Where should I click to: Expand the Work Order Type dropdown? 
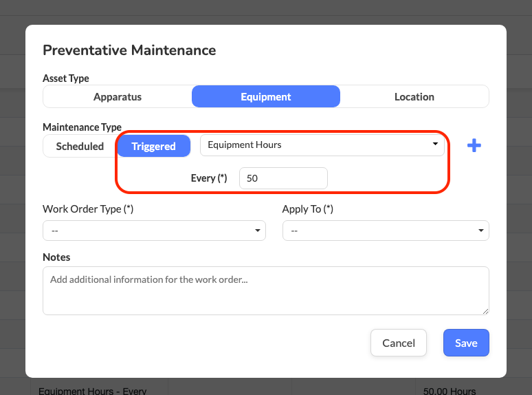tap(154, 231)
